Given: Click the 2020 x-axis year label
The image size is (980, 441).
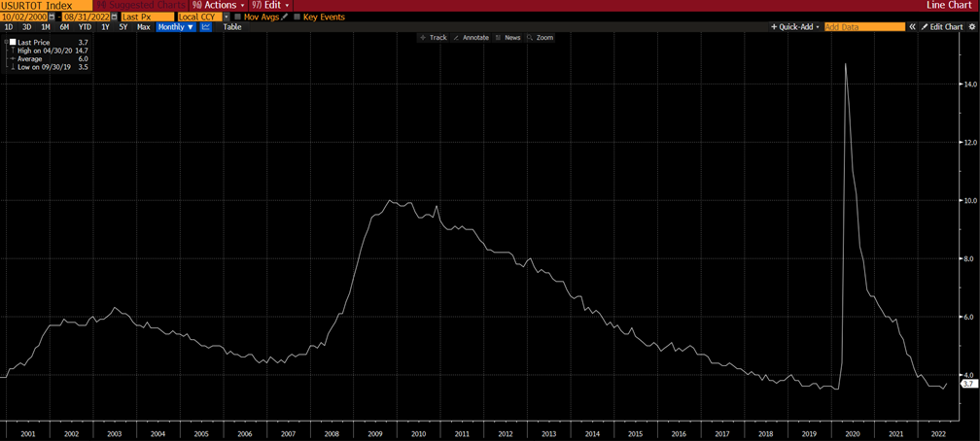Looking at the screenshot, I should pyautogui.click(x=853, y=433).
